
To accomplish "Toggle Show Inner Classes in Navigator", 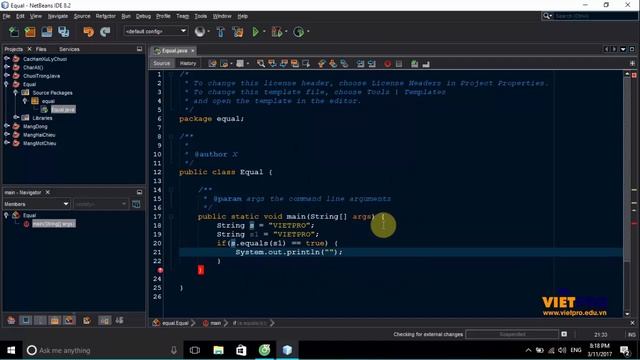I will (69, 320).
